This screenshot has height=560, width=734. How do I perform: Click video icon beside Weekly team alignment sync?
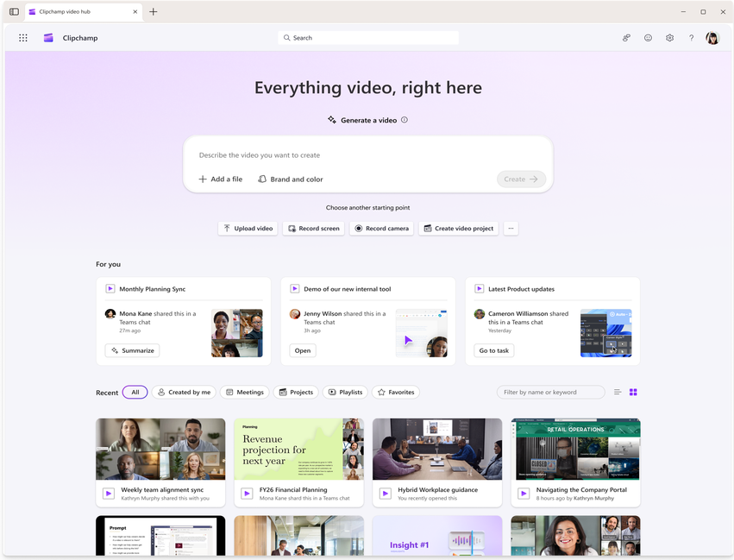tap(109, 493)
